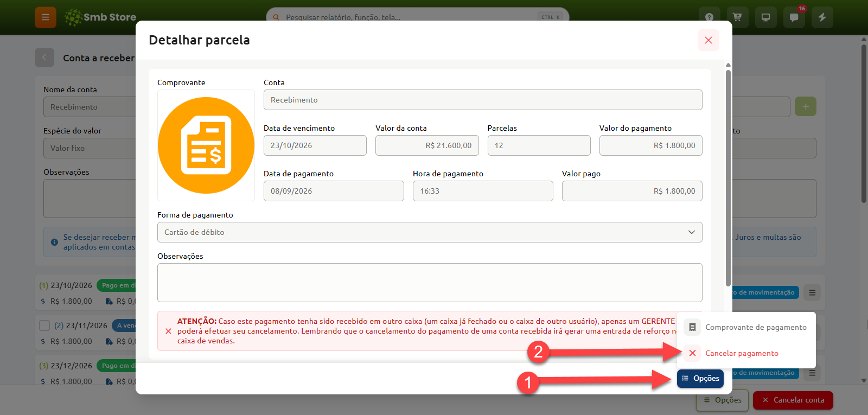Image resolution: width=868 pixels, height=415 pixels.
Task: Click the monitor screen icon in header
Action: pyautogui.click(x=765, y=17)
